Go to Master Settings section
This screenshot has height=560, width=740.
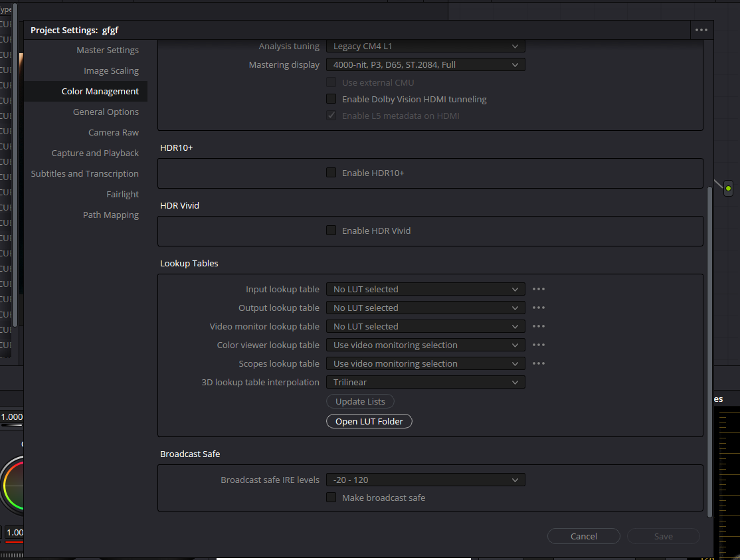[108, 50]
